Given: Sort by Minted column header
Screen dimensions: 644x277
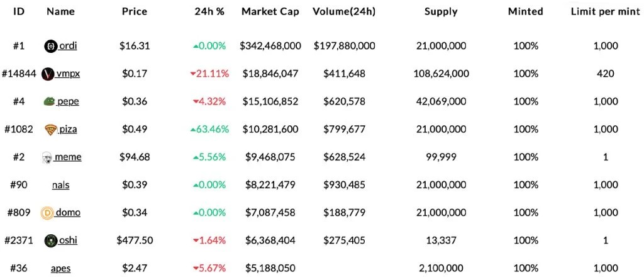Looking at the screenshot, I should coord(525,12).
